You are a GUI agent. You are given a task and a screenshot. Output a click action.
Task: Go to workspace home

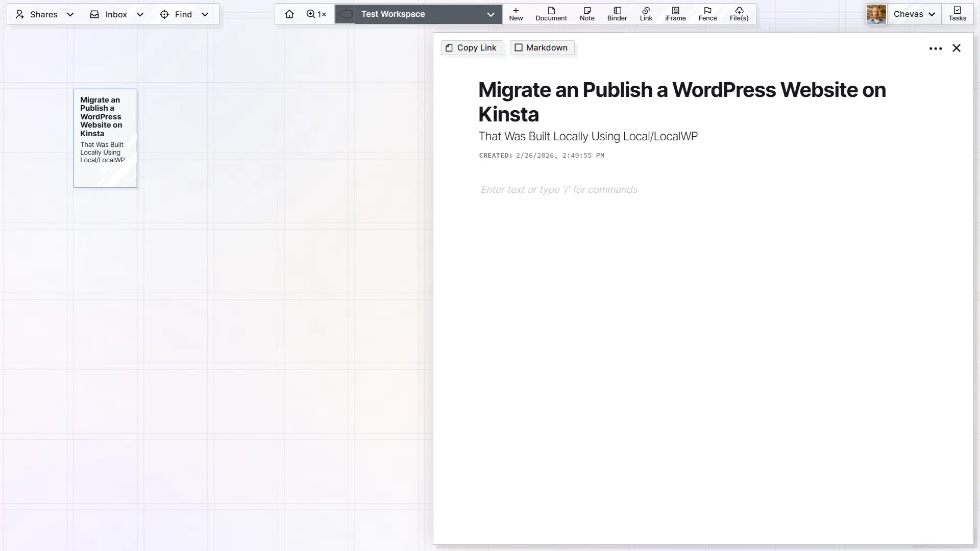coord(289,14)
